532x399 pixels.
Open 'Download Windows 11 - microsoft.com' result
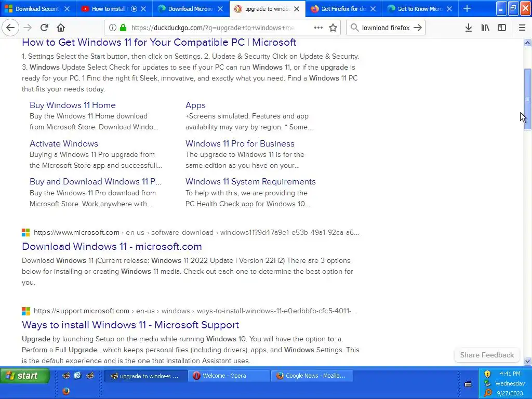pyautogui.click(x=112, y=246)
